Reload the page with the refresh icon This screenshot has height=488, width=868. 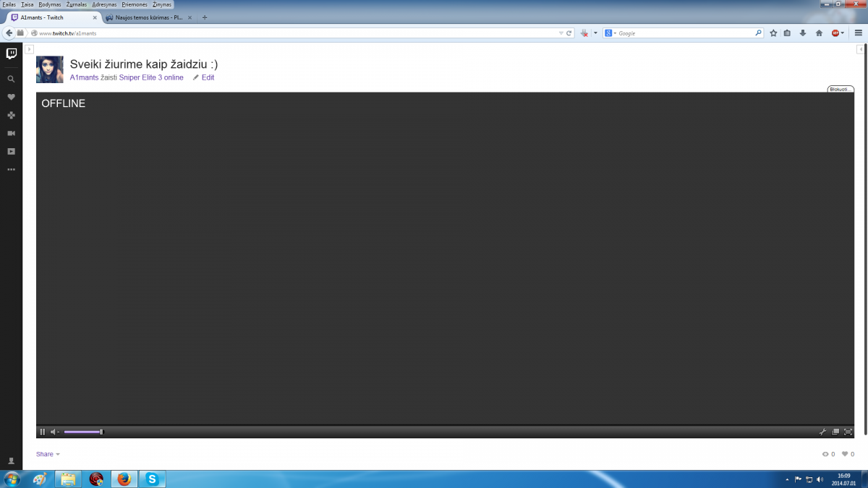coord(569,33)
